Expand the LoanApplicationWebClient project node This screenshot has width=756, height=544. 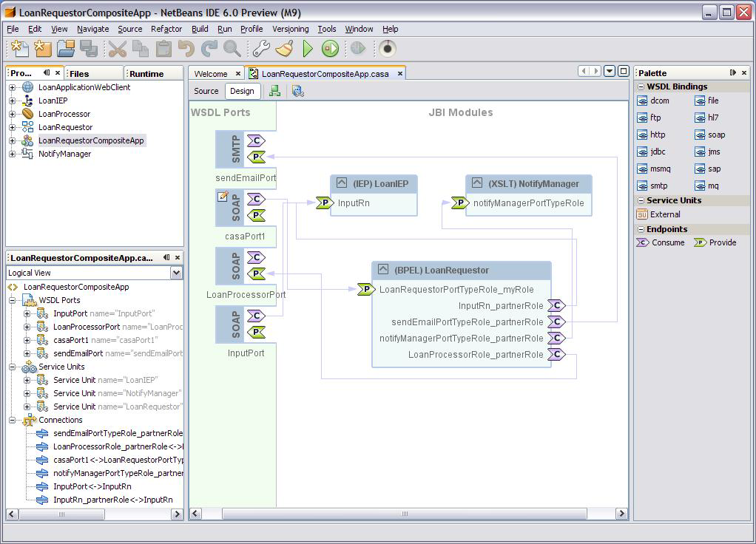(x=12, y=87)
